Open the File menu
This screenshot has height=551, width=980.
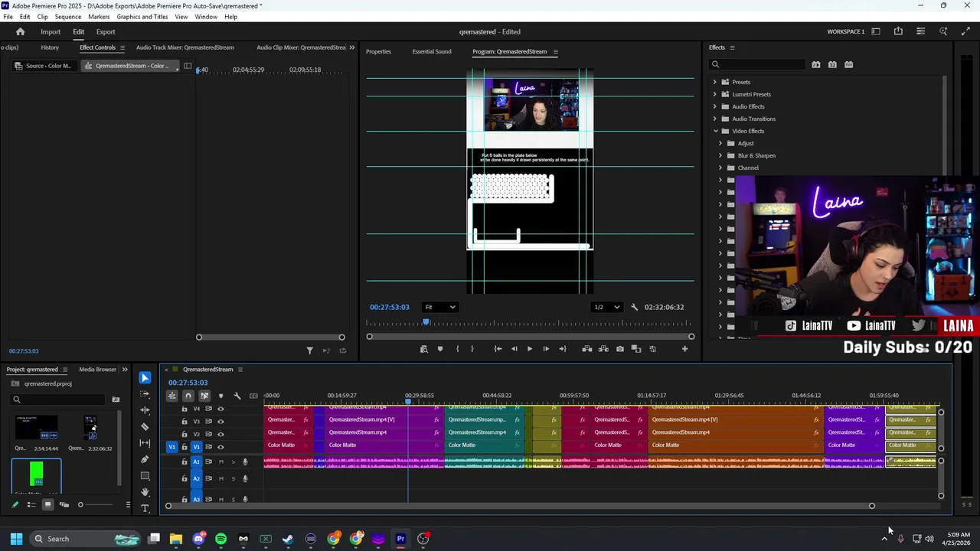tap(8, 17)
